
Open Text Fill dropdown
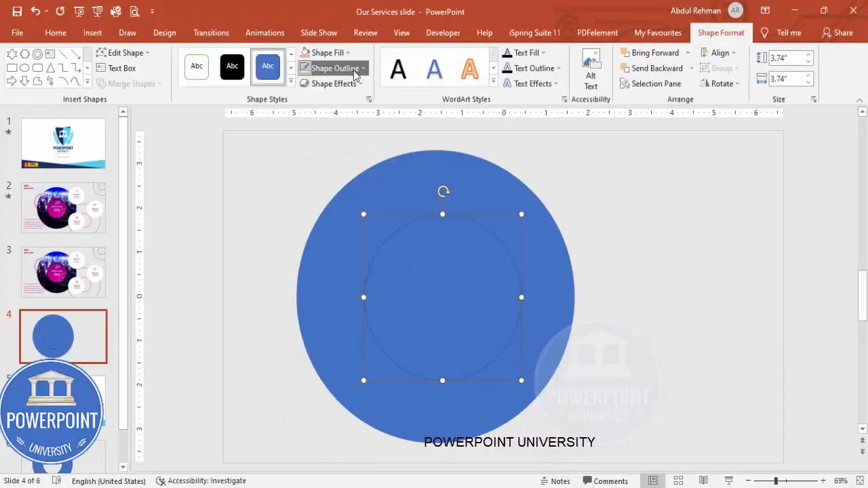point(524,53)
